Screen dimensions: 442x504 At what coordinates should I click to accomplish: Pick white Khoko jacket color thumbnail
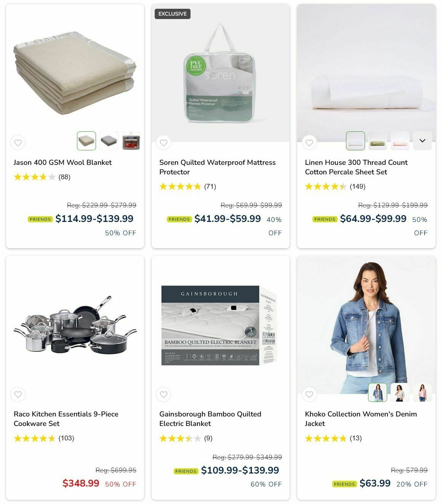pyautogui.click(x=400, y=392)
